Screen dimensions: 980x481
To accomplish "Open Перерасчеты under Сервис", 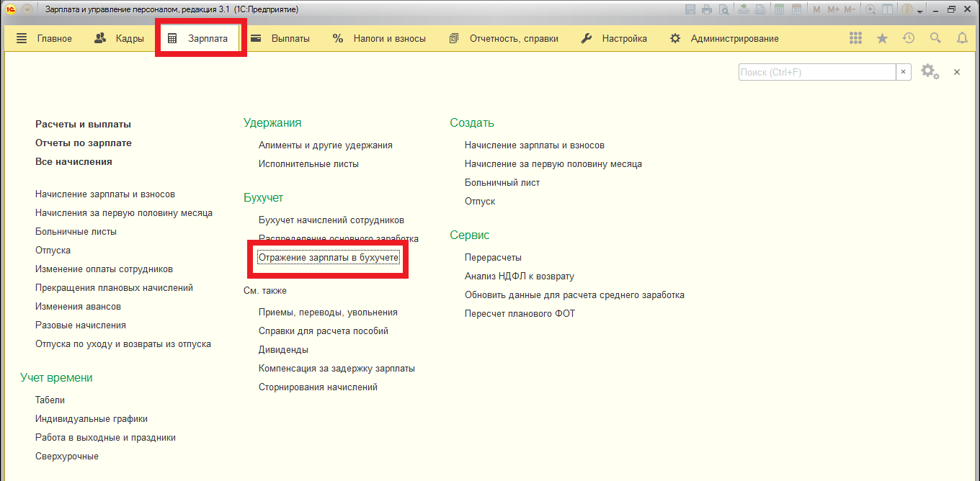I will [x=493, y=258].
